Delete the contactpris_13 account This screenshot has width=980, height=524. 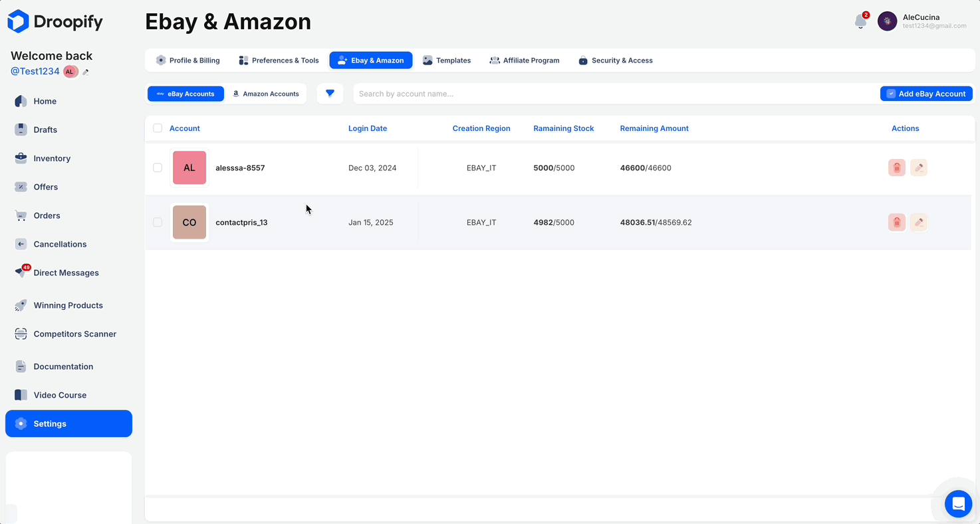(x=896, y=222)
